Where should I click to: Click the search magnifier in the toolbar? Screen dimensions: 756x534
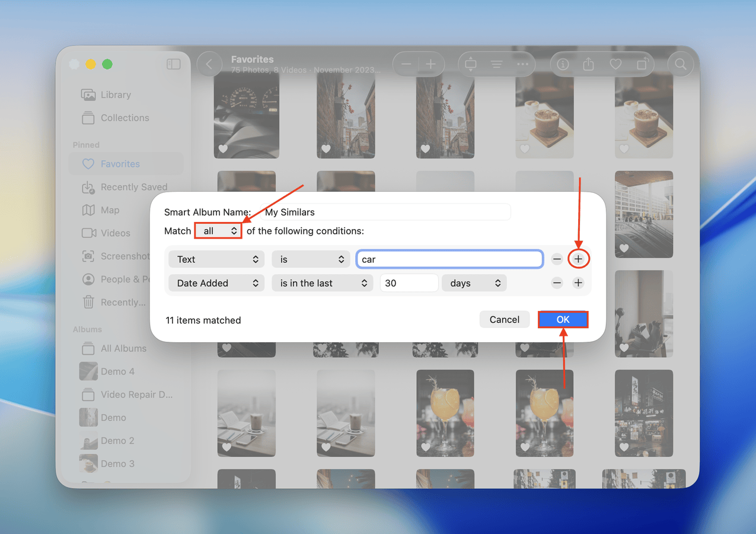(x=681, y=64)
